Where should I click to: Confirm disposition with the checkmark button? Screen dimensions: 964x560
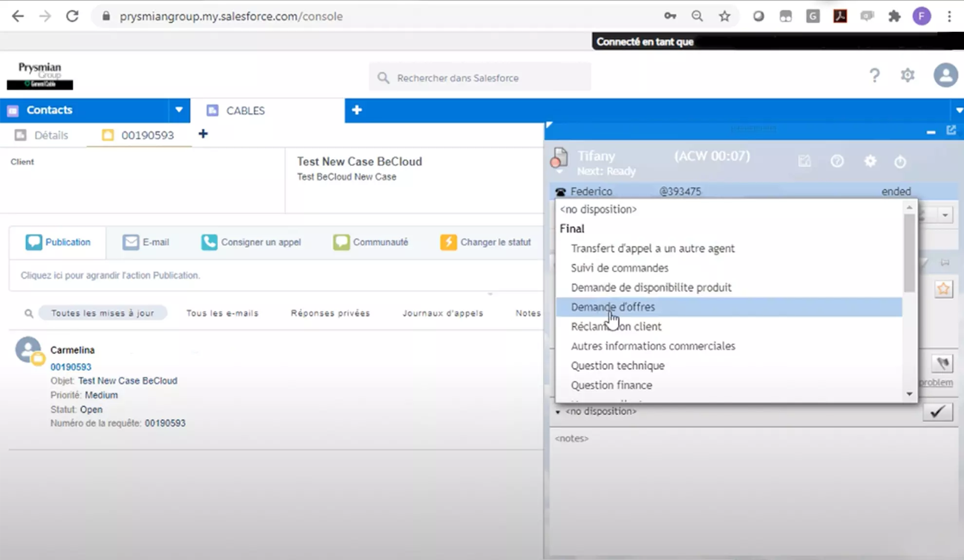937,412
